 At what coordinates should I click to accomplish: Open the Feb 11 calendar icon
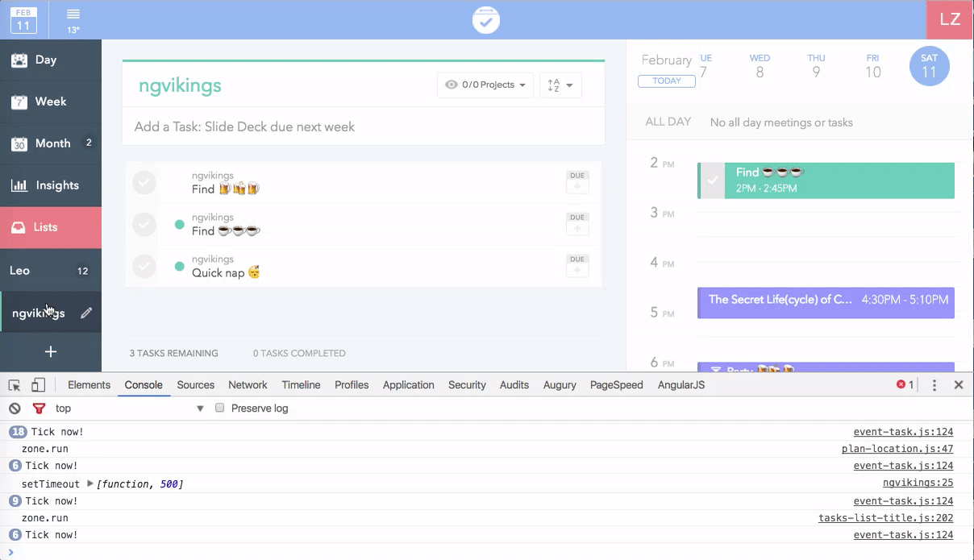tap(23, 19)
